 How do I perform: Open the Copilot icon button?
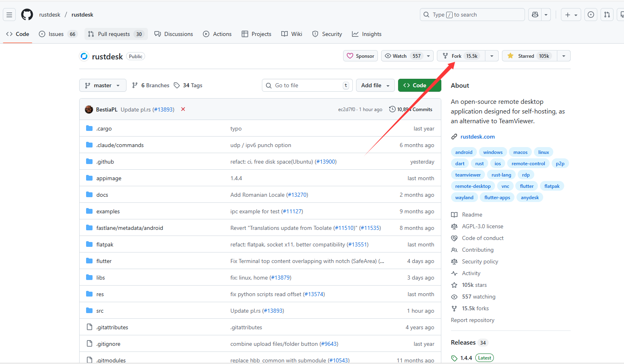535,15
